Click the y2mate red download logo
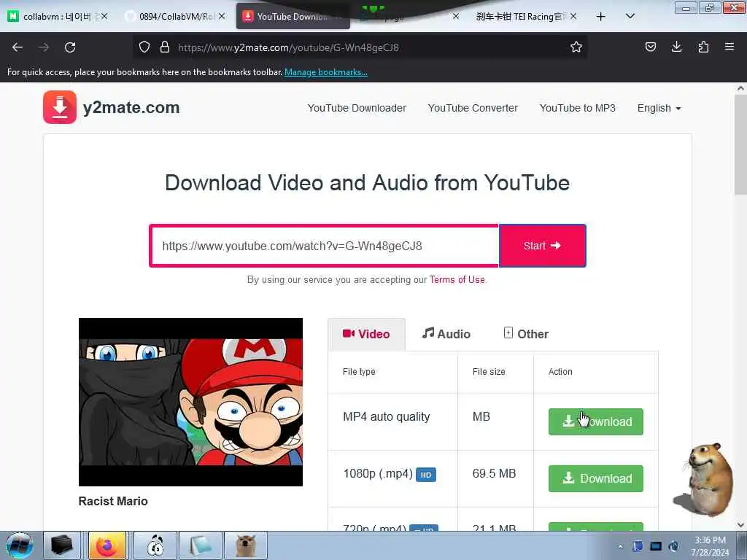Image resolution: width=747 pixels, height=560 pixels. click(60, 107)
